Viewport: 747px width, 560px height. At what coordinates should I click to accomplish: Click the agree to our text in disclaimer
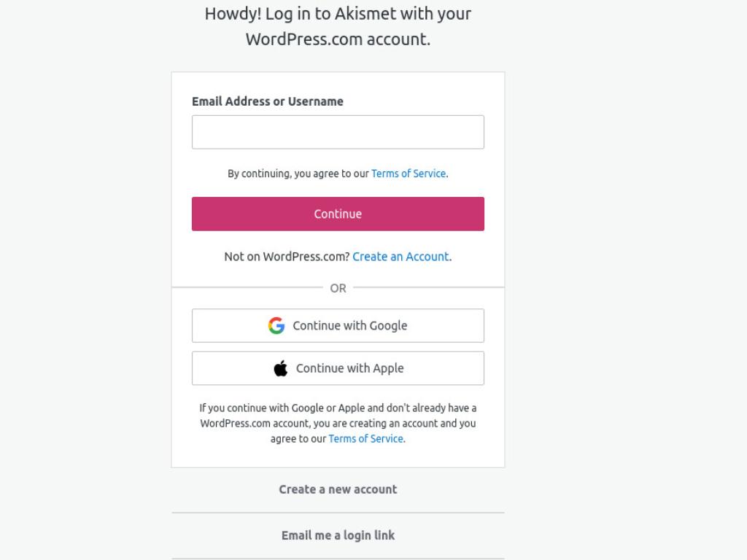pos(298,438)
